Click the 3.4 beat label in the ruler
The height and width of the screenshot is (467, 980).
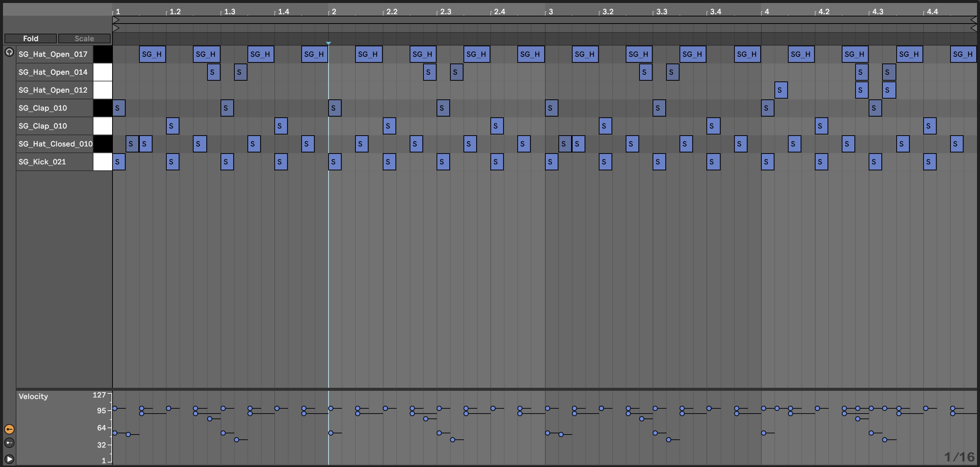click(716, 12)
